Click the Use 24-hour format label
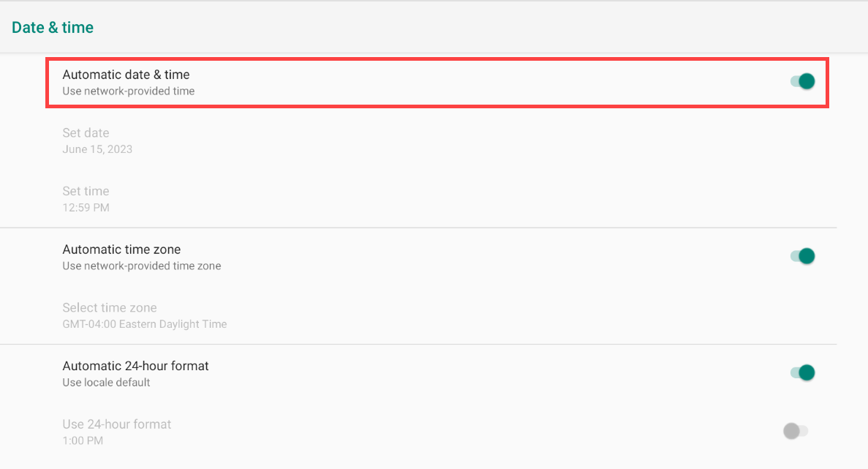The image size is (868, 469). coord(117,424)
